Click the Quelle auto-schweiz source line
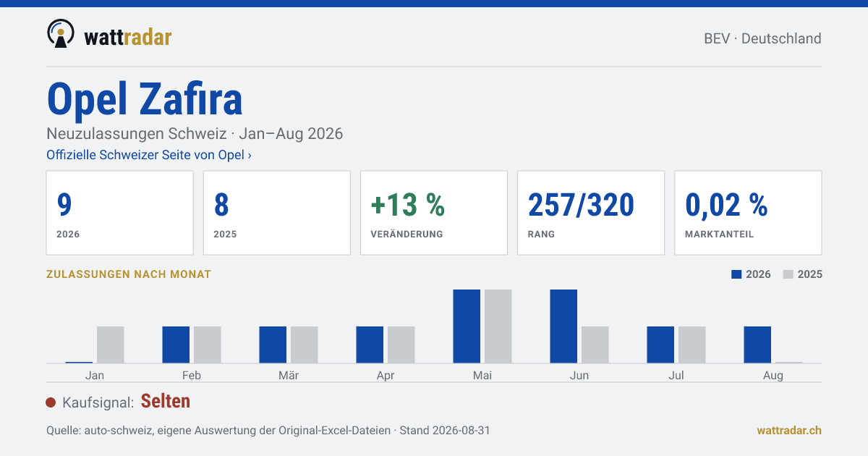The image size is (868, 456). [x=268, y=430]
